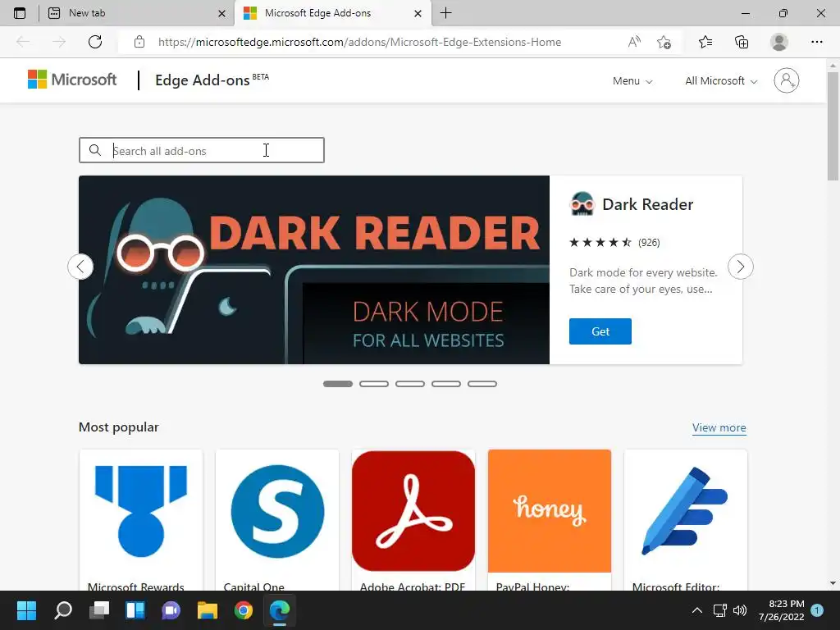Activate Read aloud icon in address bar
Screen dimensions: 840x630
[x=634, y=42]
